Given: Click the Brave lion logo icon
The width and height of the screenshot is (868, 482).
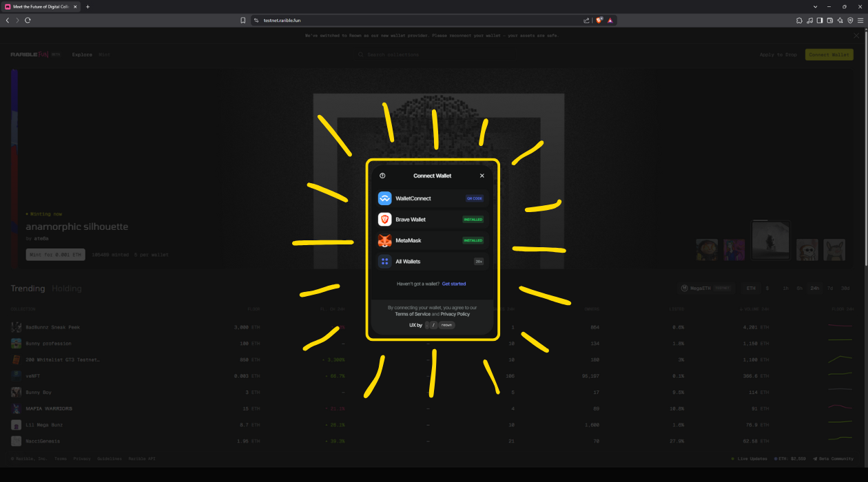Looking at the screenshot, I should pyautogui.click(x=384, y=220).
